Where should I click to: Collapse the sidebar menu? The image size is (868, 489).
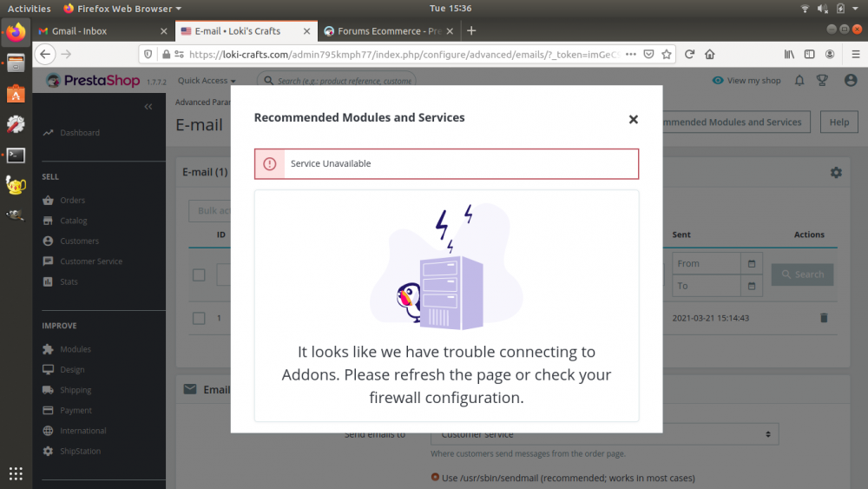pyautogui.click(x=148, y=106)
